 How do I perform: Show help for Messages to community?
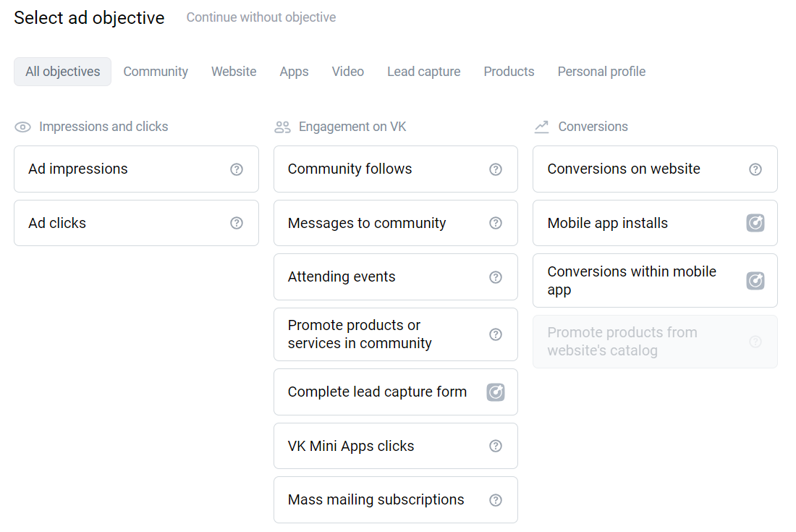pos(496,223)
